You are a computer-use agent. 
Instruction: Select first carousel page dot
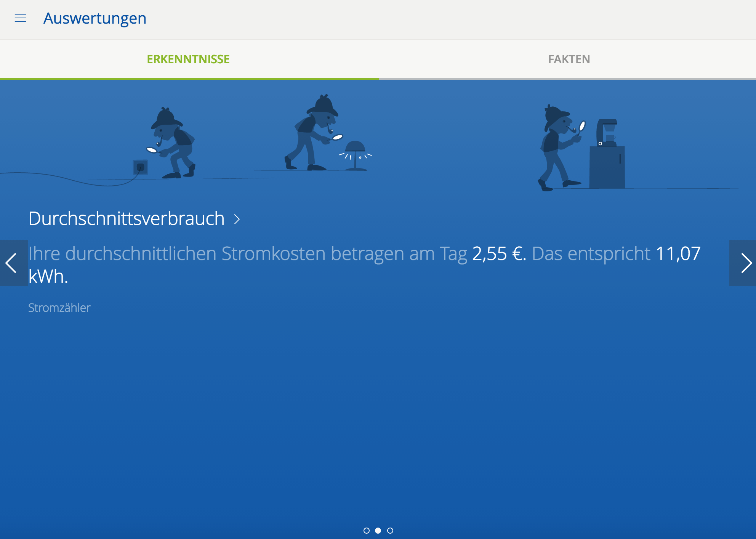(x=366, y=531)
